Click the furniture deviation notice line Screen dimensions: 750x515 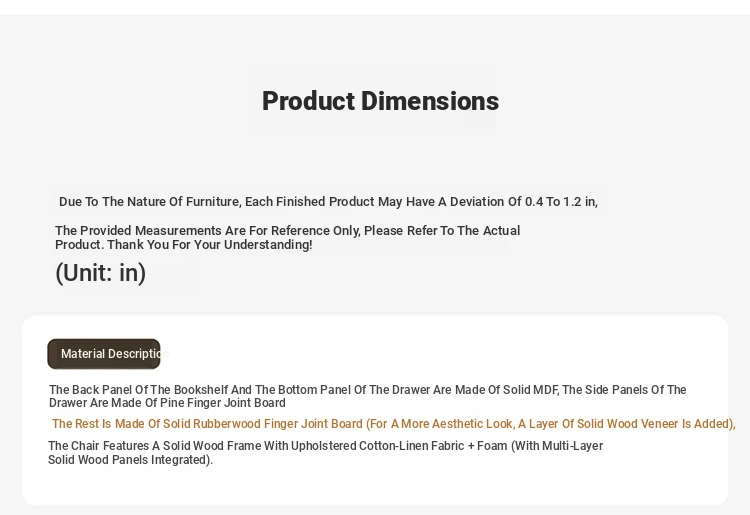tap(328, 202)
